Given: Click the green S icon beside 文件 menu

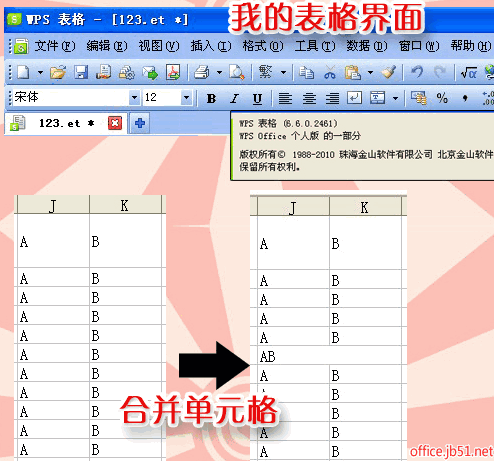Looking at the screenshot, I should [21, 47].
